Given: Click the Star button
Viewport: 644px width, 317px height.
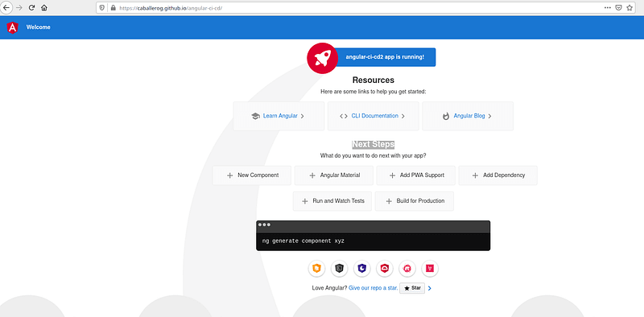Looking at the screenshot, I should click(412, 288).
